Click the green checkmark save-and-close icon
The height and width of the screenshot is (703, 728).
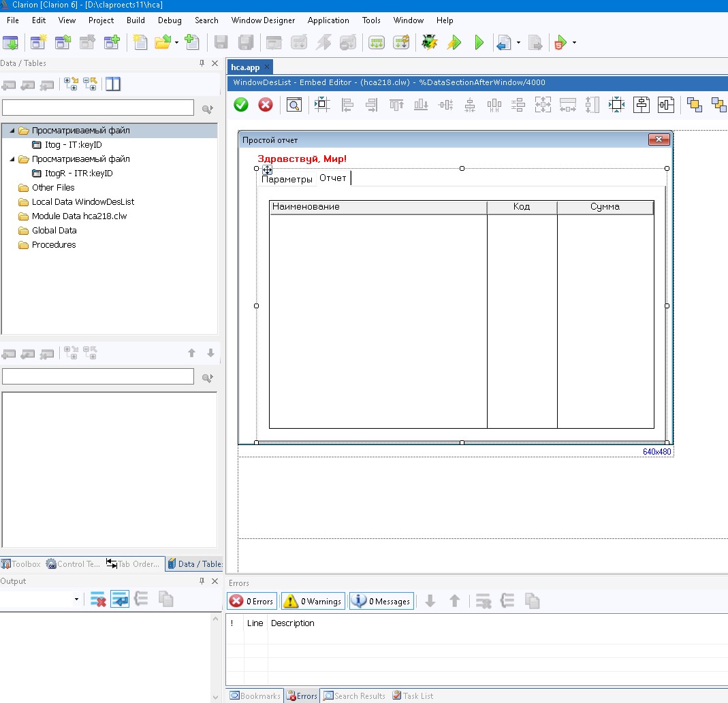[241, 104]
